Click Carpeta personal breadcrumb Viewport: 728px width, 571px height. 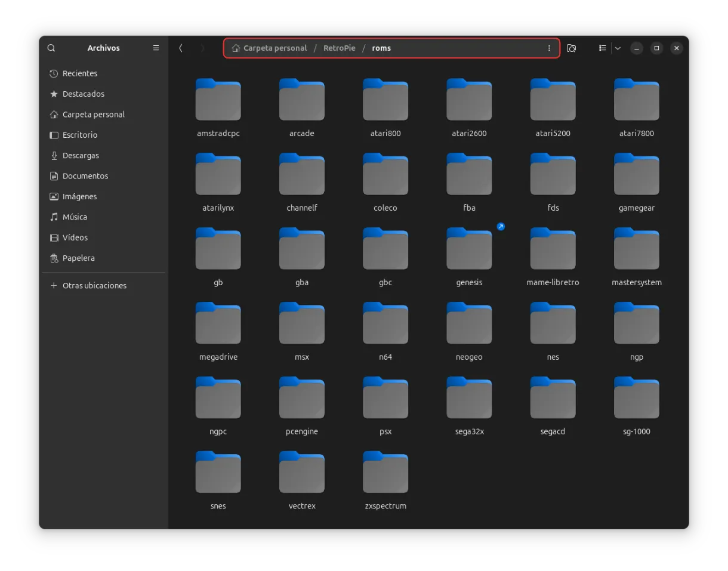click(274, 48)
